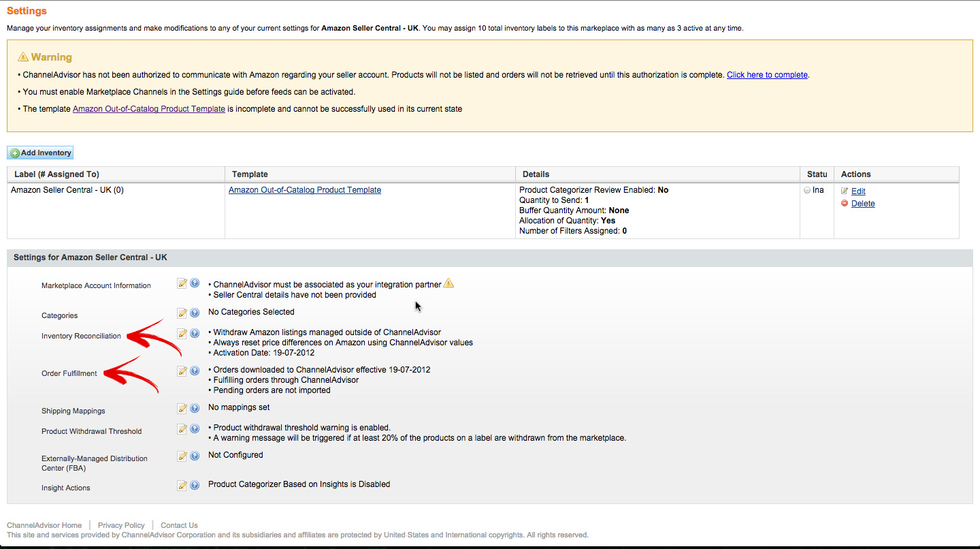Click the Edit link in Actions column

point(858,191)
